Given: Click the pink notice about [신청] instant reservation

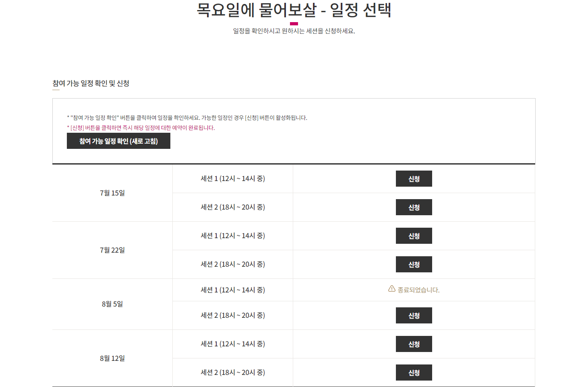Looking at the screenshot, I should tap(141, 128).
